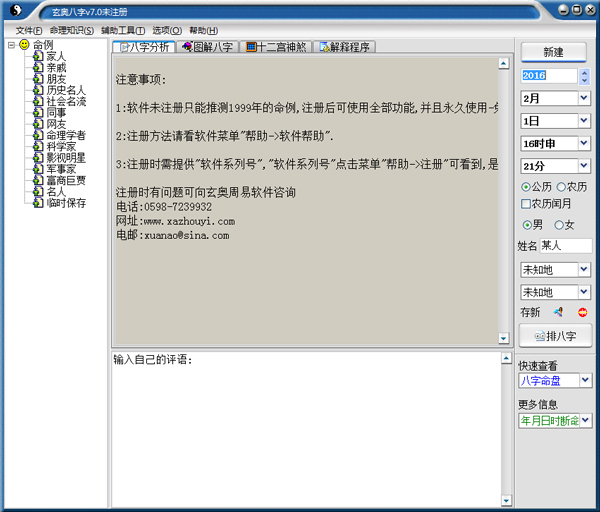The width and height of the screenshot is (600, 512).
Task: Open the second 未知地 location dropdown
Action: (x=584, y=292)
